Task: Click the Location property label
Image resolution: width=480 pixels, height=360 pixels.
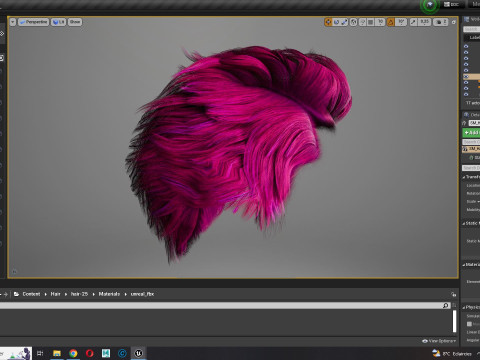Action: [x=473, y=185]
